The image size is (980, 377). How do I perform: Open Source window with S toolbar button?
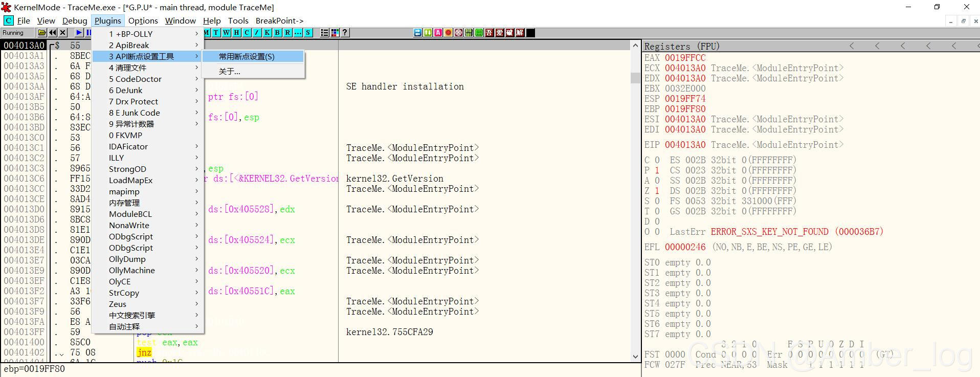(308, 32)
